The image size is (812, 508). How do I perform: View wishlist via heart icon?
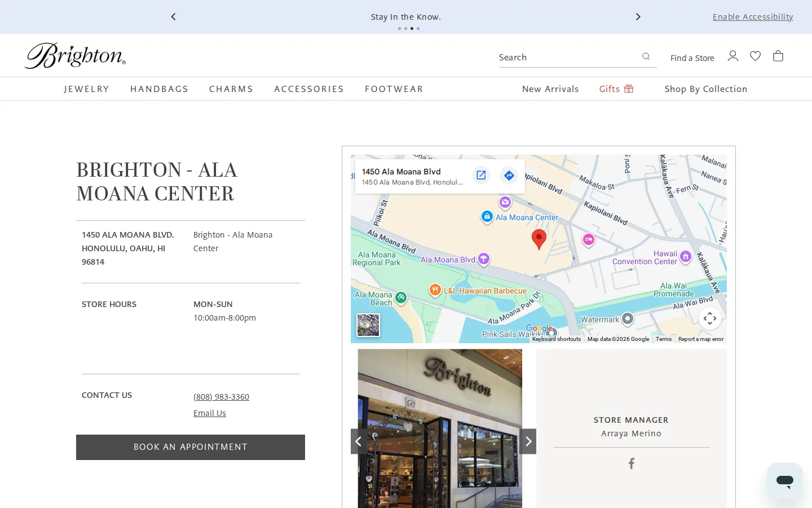coord(756,56)
